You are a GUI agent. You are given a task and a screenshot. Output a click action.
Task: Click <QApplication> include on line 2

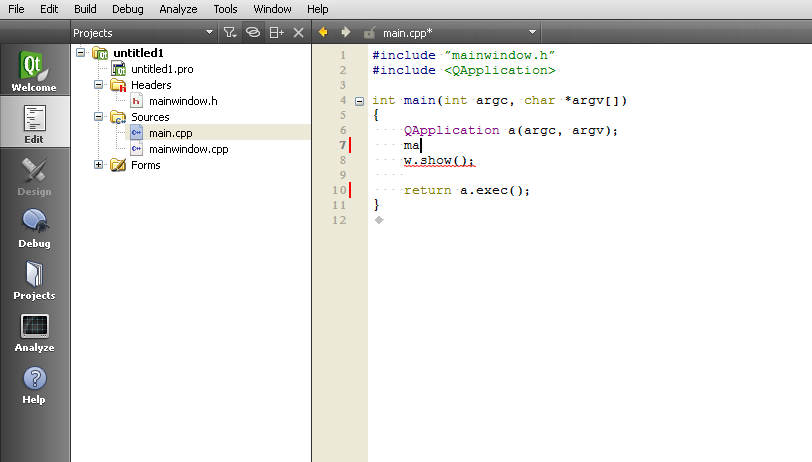point(500,70)
